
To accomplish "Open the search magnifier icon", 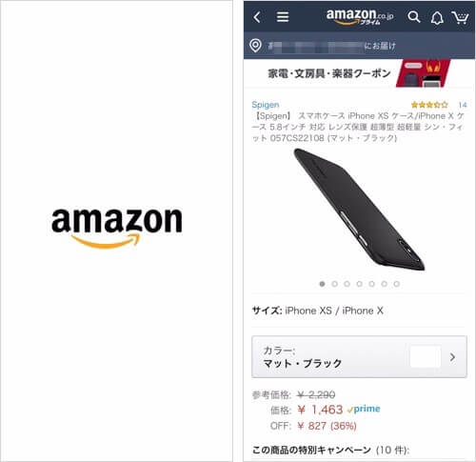I will (413, 17).
